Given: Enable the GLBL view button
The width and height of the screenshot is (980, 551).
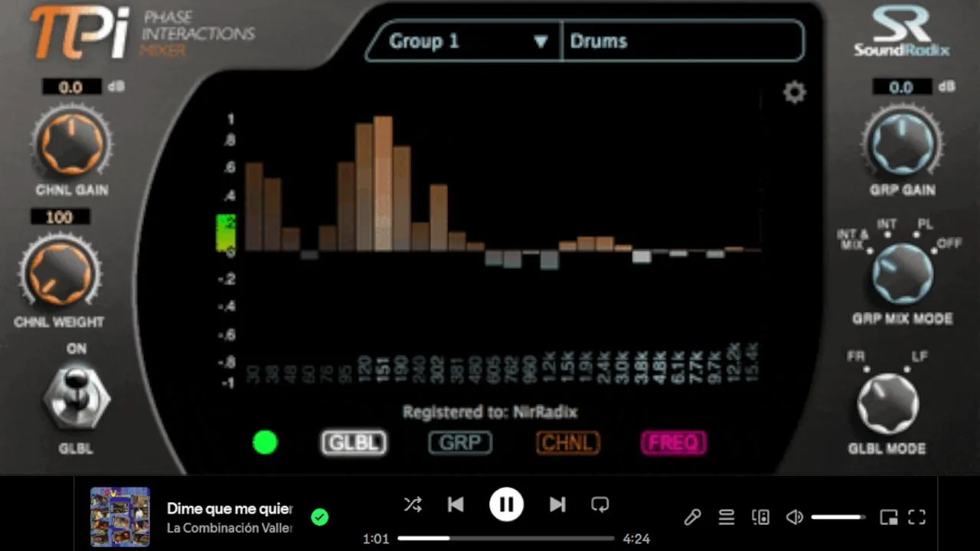Looking at the screenshot, I should pos(354,442).
